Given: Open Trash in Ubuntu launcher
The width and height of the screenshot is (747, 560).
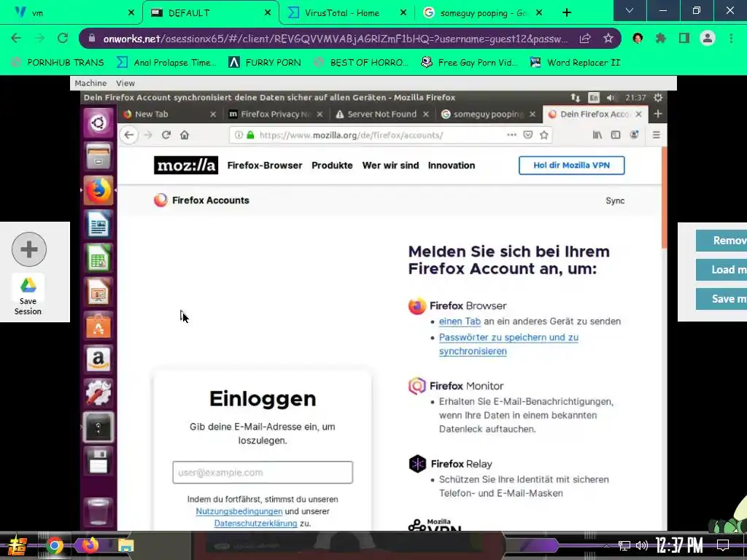Looking at the screenshot, I should (98, 511).
